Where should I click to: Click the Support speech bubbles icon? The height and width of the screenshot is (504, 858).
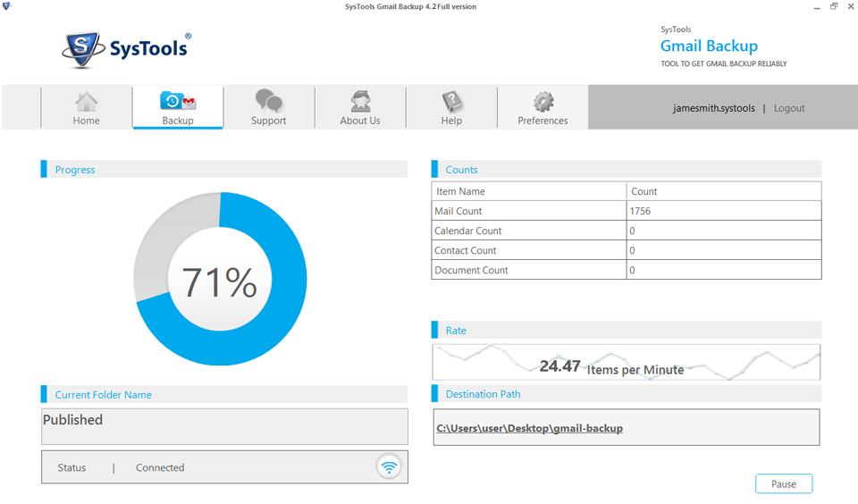(269, 101)
